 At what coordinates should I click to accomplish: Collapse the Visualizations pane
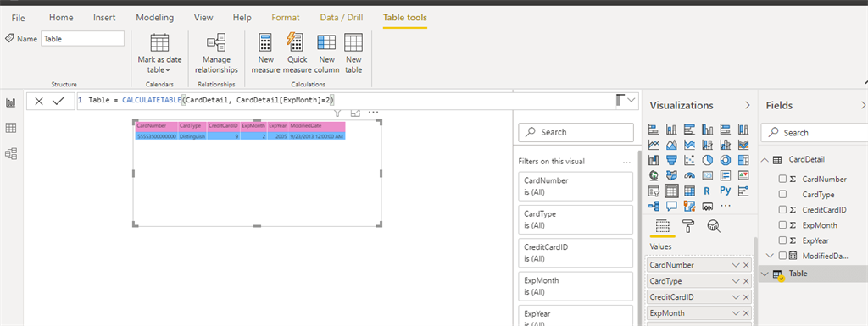[x=748, y=105]
